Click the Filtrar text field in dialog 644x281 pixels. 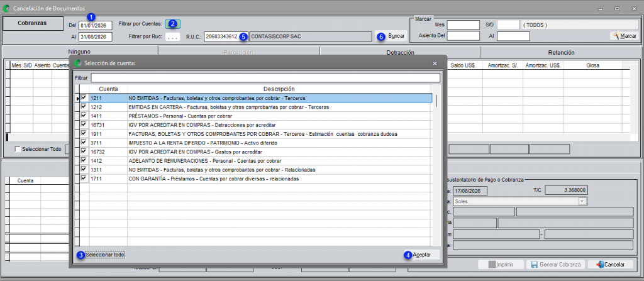click(265, 78)
